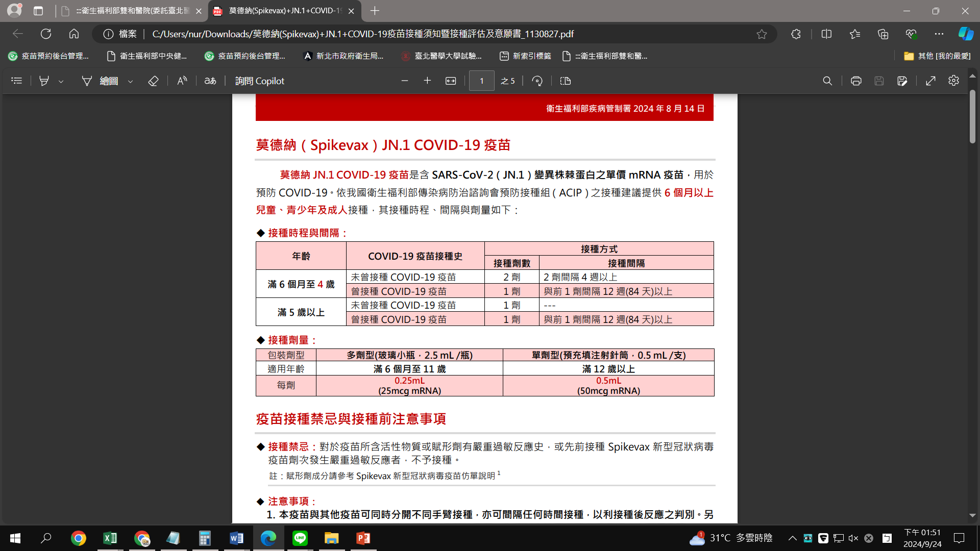Open 其他 [我的最愛] folder
The width and height of the screenshot is (980, 551).
coord(937,56)
